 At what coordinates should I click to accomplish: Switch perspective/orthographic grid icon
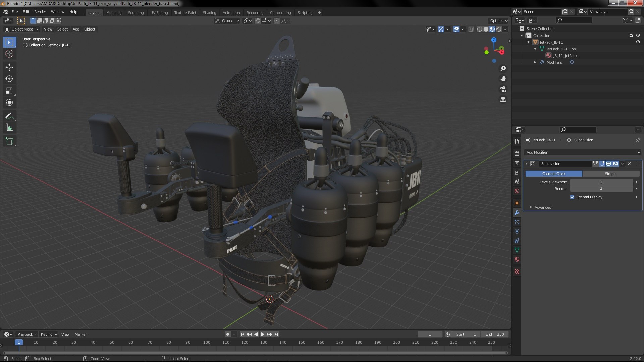pos(503,100)
